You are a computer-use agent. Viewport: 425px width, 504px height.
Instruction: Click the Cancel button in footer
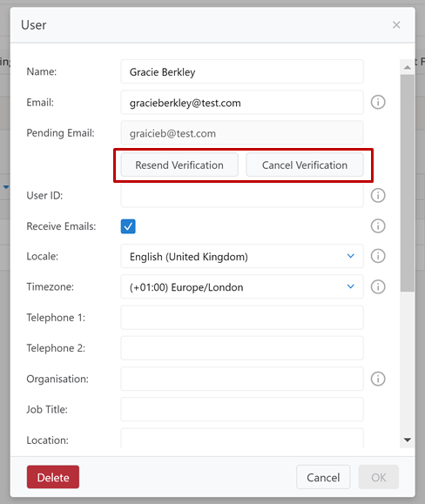coord(323,477)
